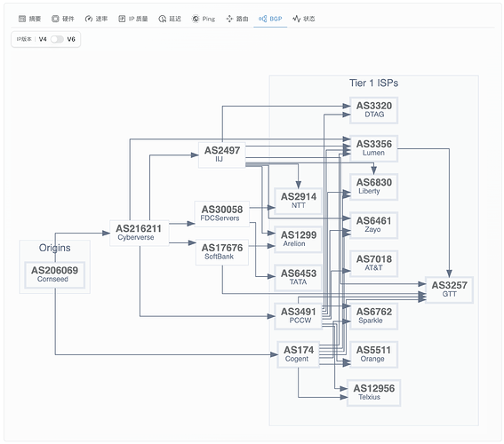This screenshot has height=444, width=504.
Task: Select the AS2914 NTT node
Action: point(299,201)
